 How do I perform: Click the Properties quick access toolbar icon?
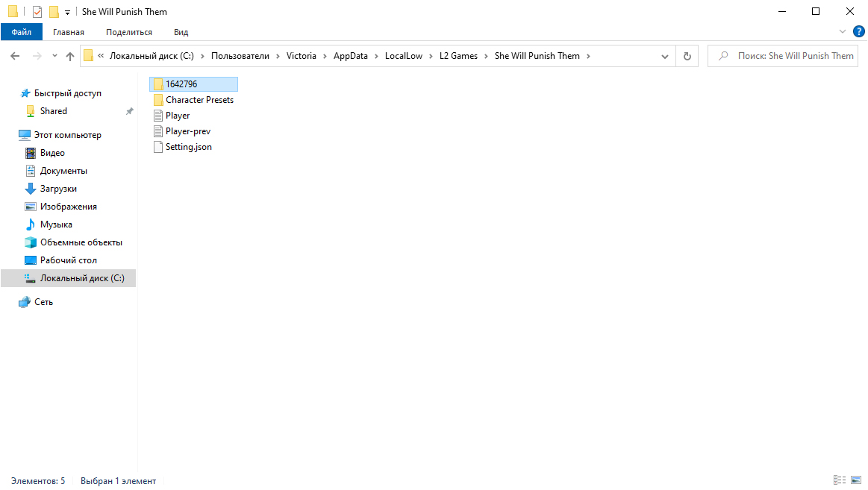tap(37, 12)
